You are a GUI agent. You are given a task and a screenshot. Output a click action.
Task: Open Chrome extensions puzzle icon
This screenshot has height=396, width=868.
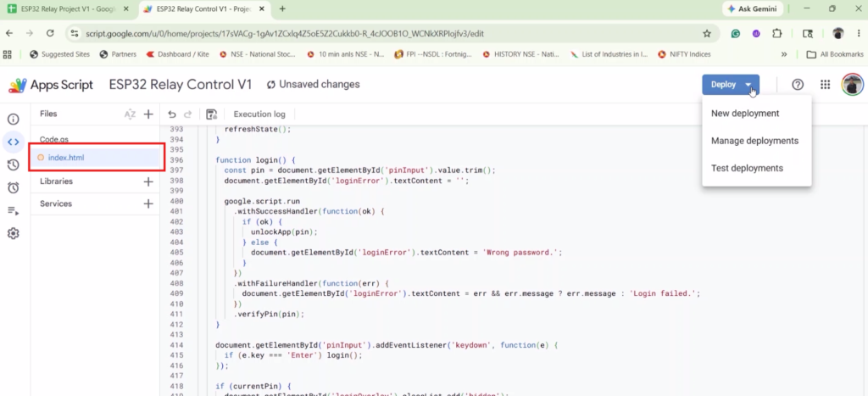click(776, 34)
